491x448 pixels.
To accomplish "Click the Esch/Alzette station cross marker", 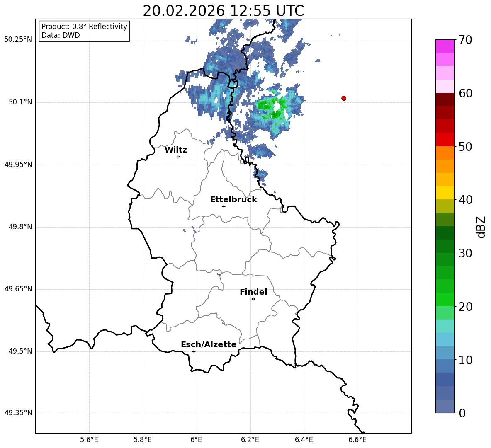I will [194, 351].
